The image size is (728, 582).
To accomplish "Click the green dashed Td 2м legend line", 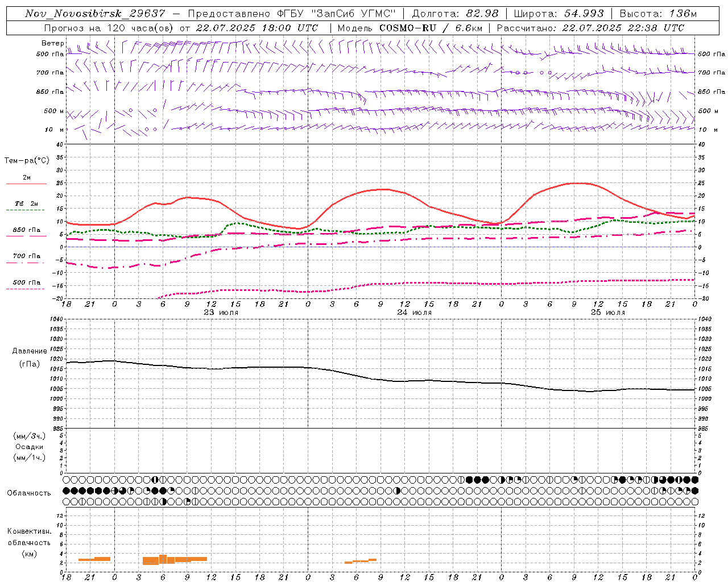I will 26,210.
